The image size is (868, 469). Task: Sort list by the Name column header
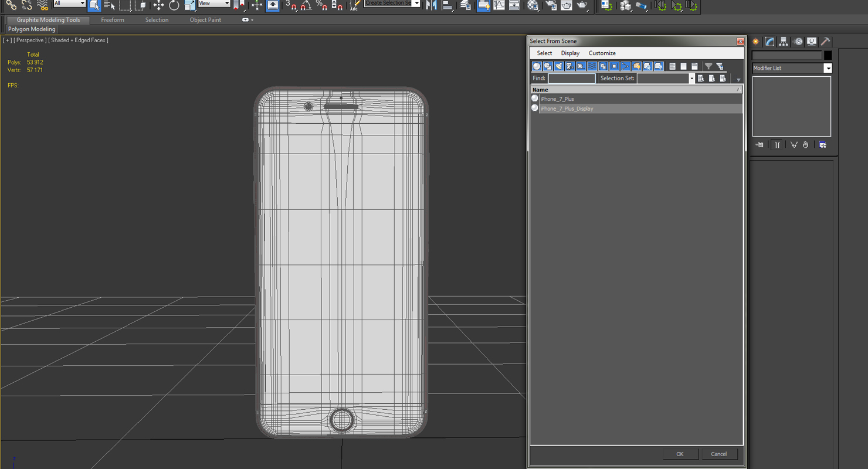coord(636,90)
